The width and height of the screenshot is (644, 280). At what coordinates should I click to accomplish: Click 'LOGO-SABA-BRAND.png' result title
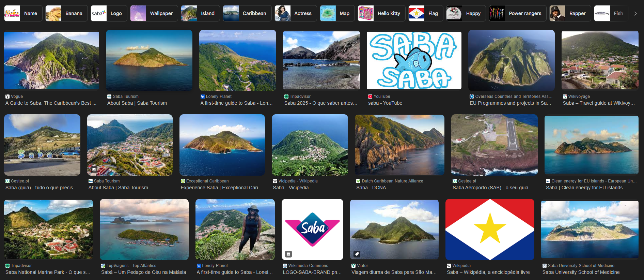click(x=312, y=272)
